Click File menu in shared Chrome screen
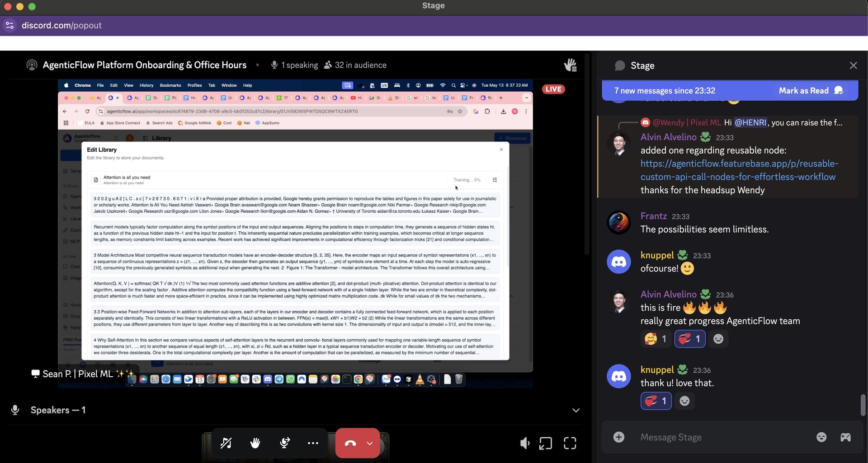Screen dimensions: 868x463 click(x=100, y=85)
